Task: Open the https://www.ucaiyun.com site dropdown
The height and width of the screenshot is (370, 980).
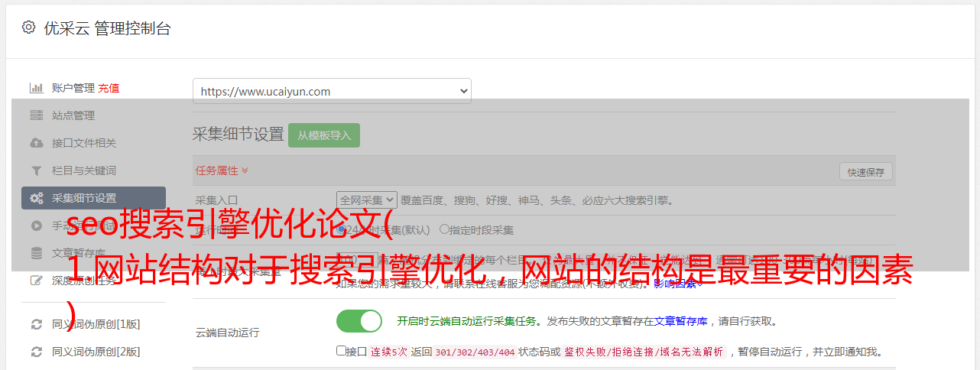Action: click(332, 91)
